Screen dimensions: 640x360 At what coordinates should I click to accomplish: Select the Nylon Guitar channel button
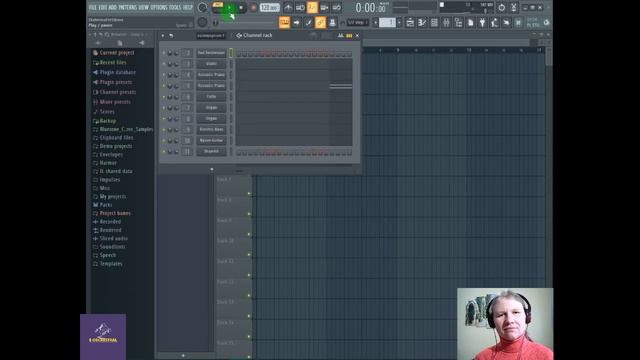pos(211,140)
